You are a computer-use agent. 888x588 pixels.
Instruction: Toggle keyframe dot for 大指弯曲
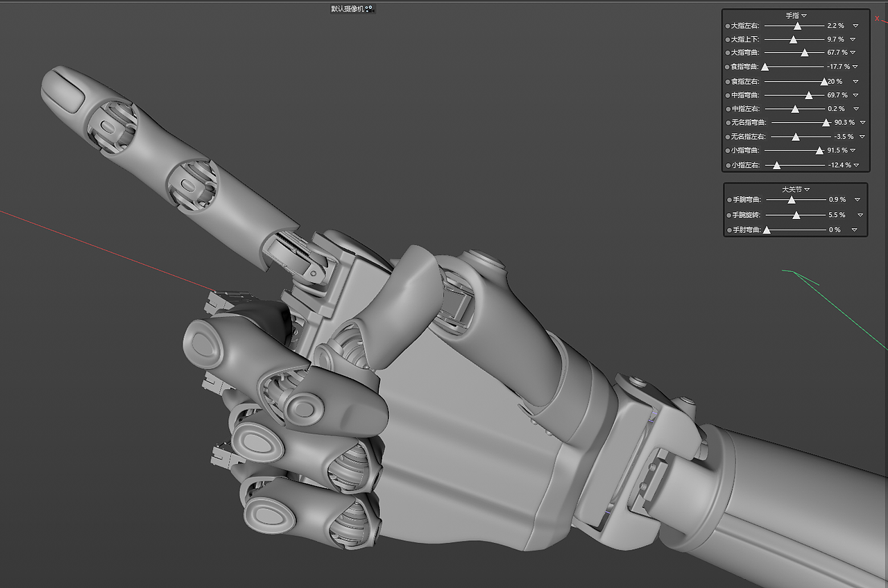coord(728,53)
